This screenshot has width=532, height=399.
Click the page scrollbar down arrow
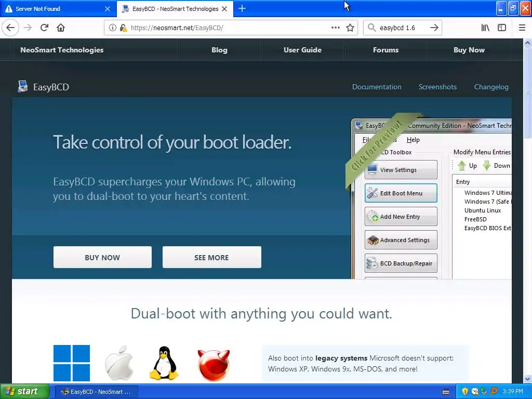(x=527, y=379)
